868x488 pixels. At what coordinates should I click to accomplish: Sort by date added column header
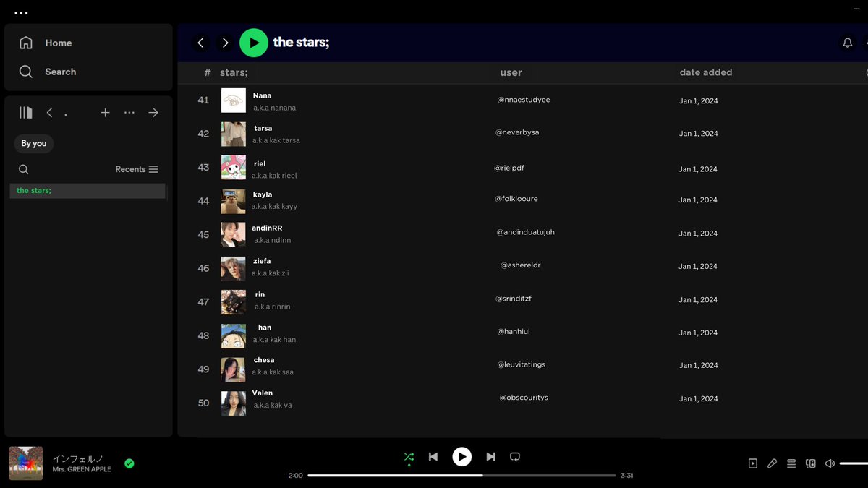[706, 72]
